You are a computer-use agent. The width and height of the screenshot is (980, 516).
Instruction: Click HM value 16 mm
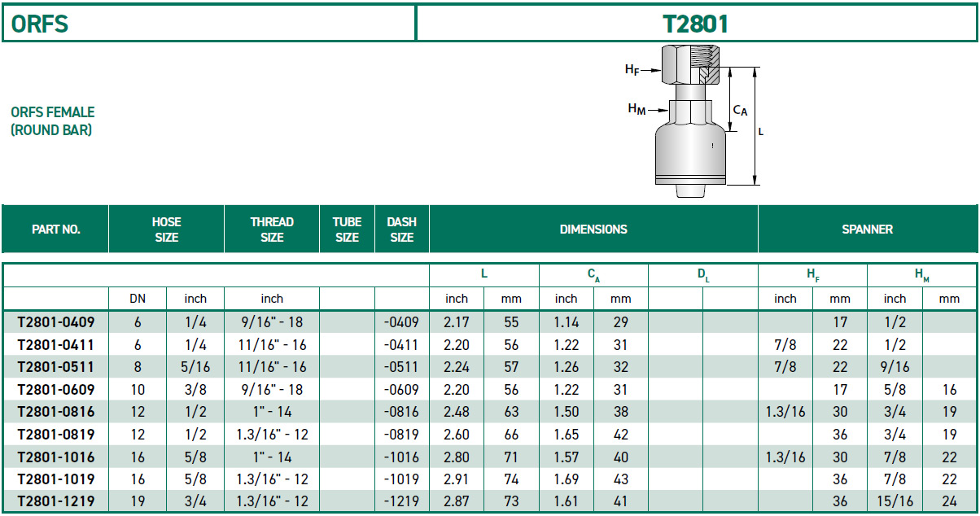pos(950,390)
